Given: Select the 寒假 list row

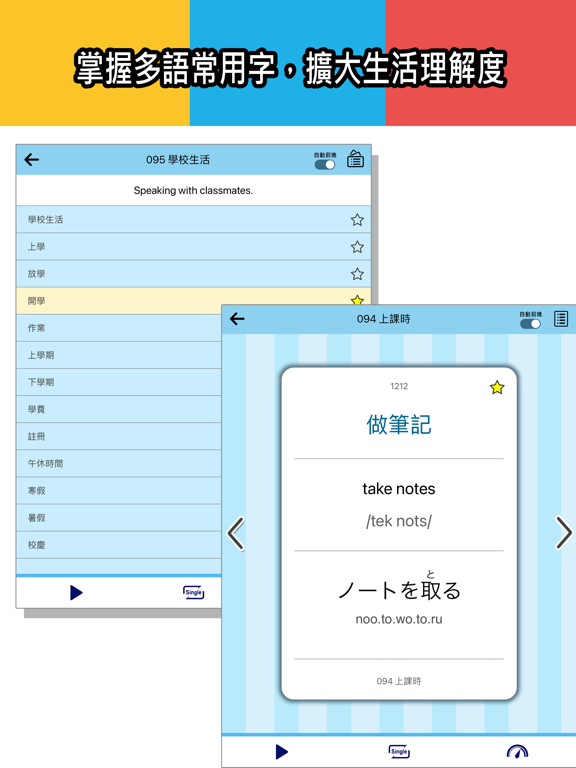Looking at the screenshot, I should pyautogui.click(x=119, y=490).
